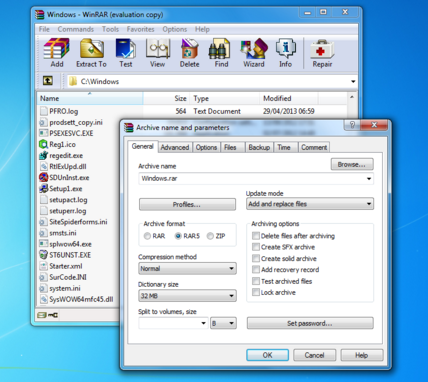Switch to the Options tab
428x382 pixels.
(206, 147)
